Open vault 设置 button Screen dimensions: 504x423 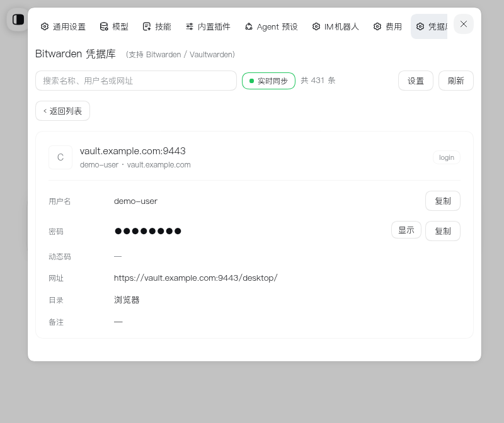(416, 81)
